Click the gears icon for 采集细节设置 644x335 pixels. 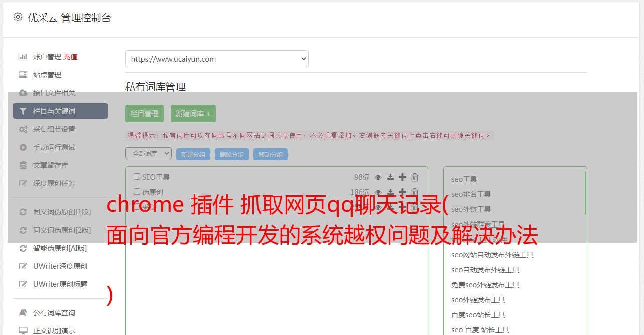(x=23, y=129)
